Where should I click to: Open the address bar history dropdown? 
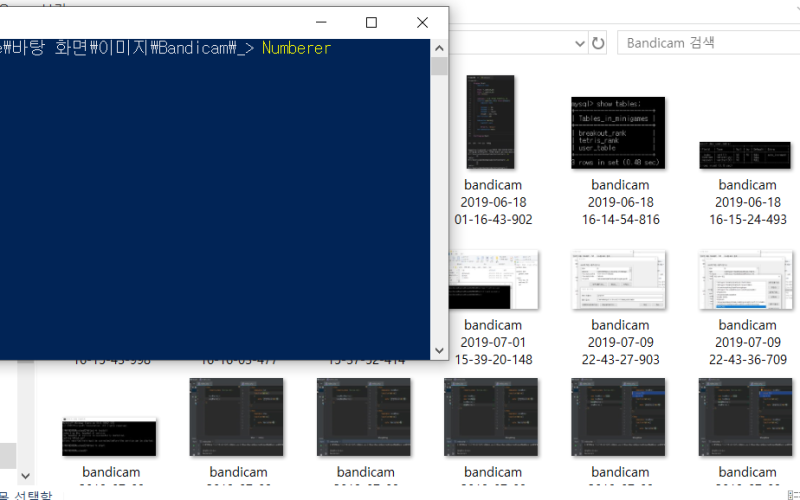point(580,44)
